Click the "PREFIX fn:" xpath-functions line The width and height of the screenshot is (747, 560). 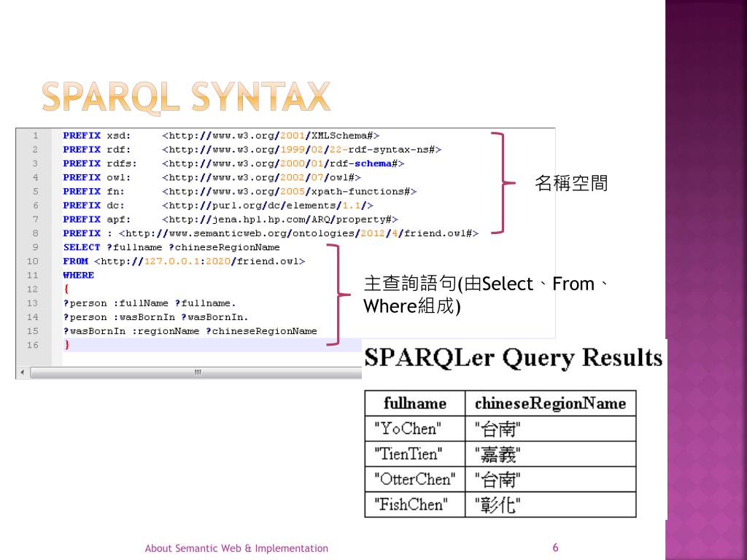point(239,192)
